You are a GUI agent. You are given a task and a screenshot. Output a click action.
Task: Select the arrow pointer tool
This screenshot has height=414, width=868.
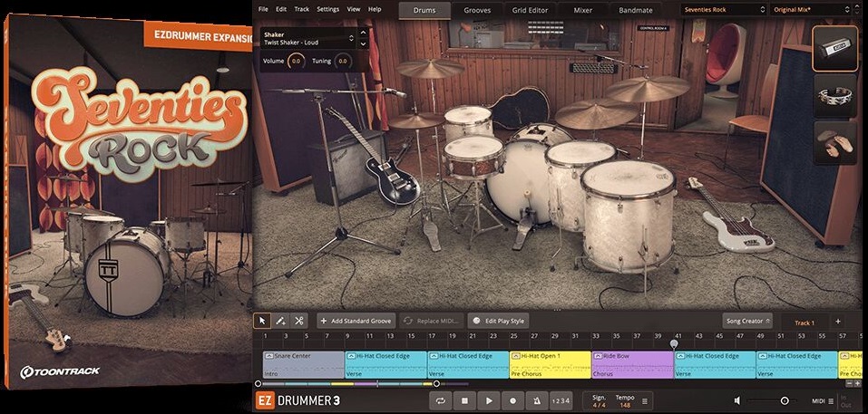coord(262,321)
